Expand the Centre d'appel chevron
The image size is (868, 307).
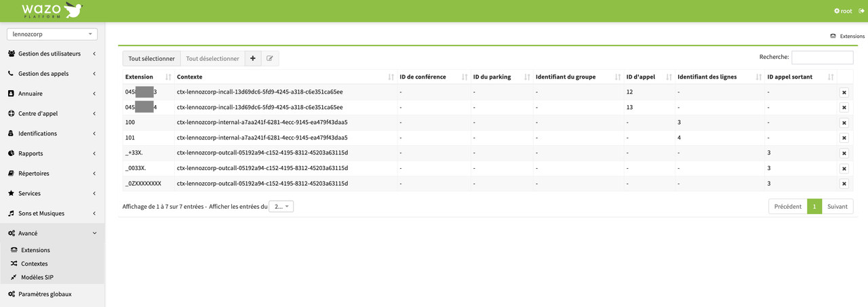94,113
